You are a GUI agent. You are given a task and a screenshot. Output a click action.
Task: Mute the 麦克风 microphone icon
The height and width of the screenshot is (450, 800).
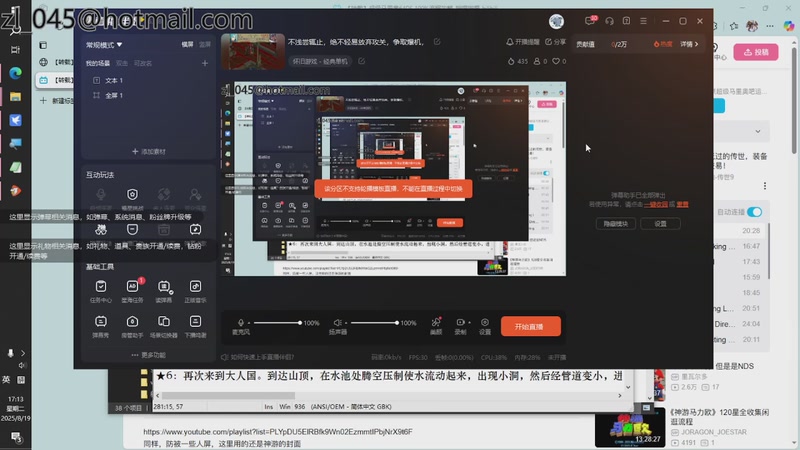(241, 322)
